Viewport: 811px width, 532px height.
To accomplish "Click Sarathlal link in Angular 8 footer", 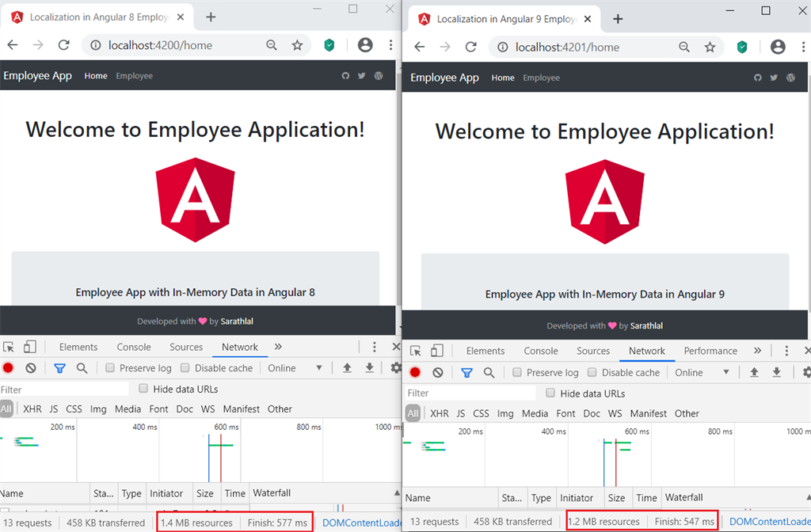I will coord(237,321).
